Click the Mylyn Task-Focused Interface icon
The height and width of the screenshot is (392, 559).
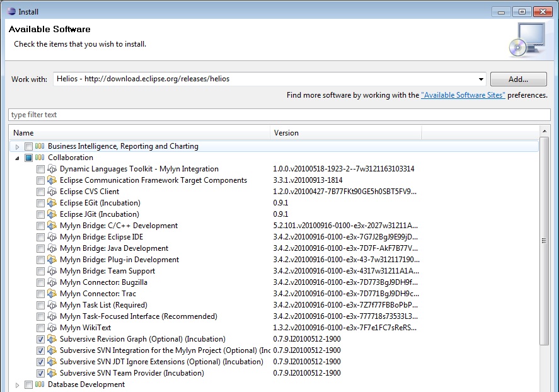pyautogui.click(x=52, y=316)
